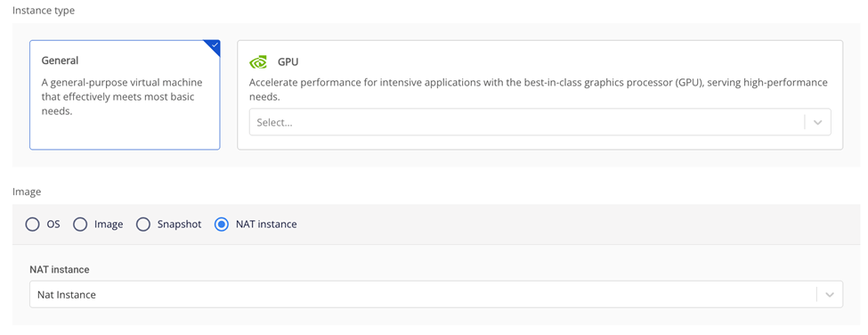
Task: Expand the NAT instance dropdown chevron
Action: (x=830, y=295)
